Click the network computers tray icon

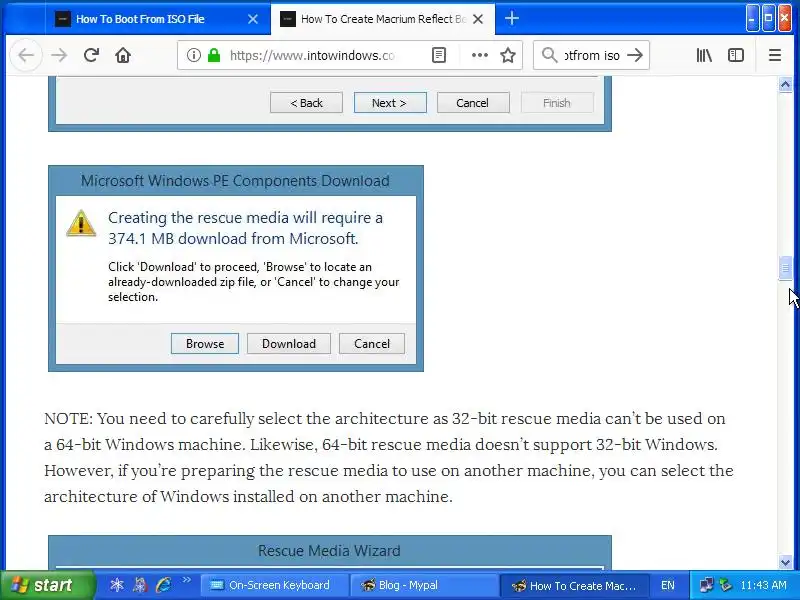tap(707, 585)
